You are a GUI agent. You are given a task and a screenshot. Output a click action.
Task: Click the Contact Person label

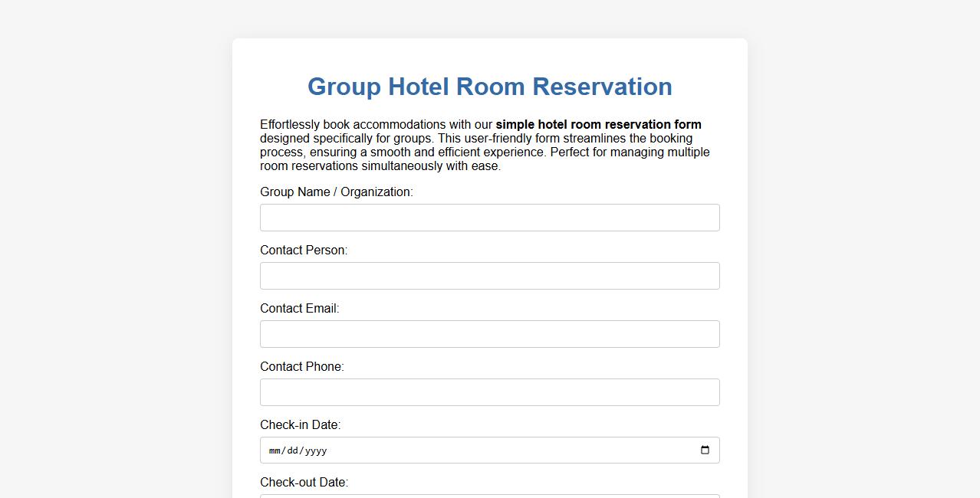click(x=304, y=251)
